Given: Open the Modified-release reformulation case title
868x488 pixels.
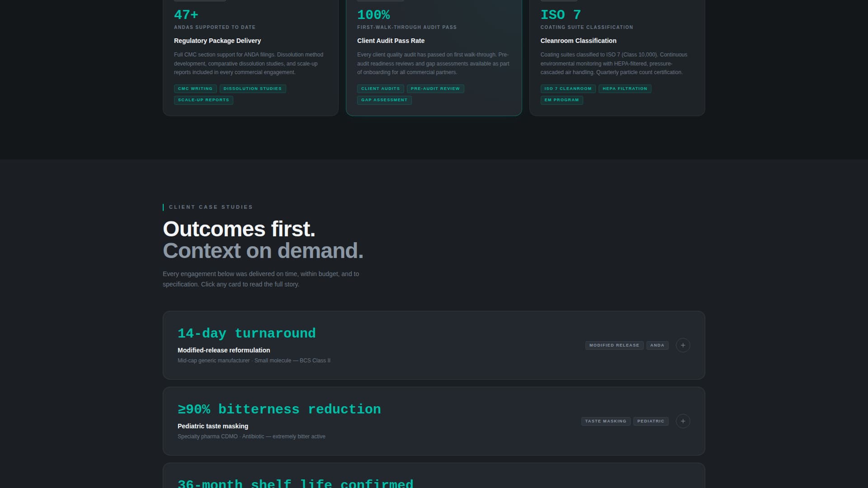Looking at the screenshot, I should (x=224, y=350).
